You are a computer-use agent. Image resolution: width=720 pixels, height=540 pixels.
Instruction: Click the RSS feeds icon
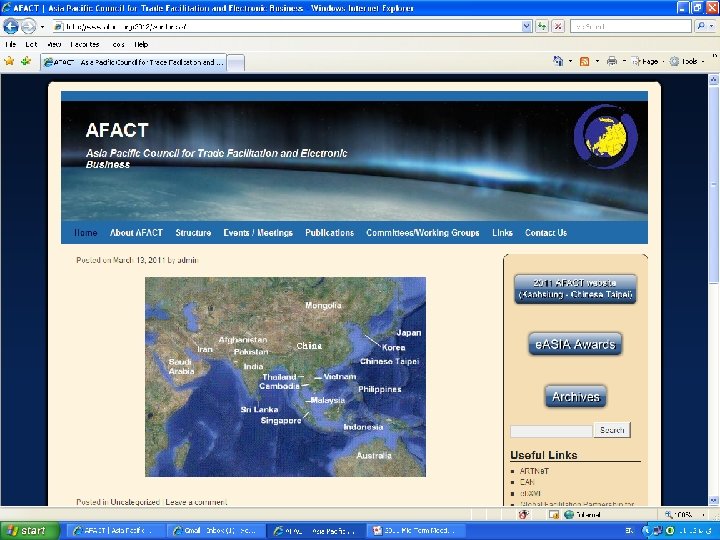click(585, 61)
